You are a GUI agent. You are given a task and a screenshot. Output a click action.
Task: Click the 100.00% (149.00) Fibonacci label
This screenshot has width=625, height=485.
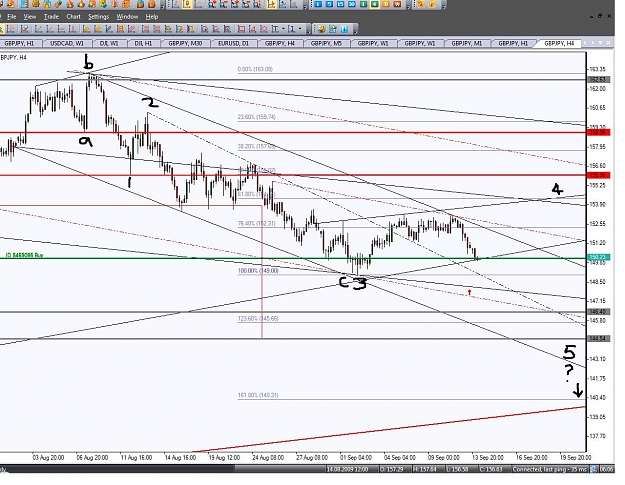pyautogui.click(x=258, y=271)
